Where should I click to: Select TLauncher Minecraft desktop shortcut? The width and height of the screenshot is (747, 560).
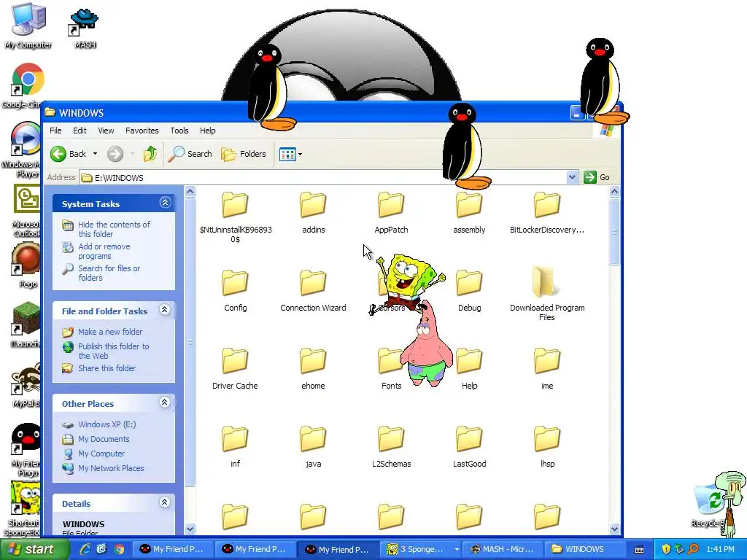point(24,324)
